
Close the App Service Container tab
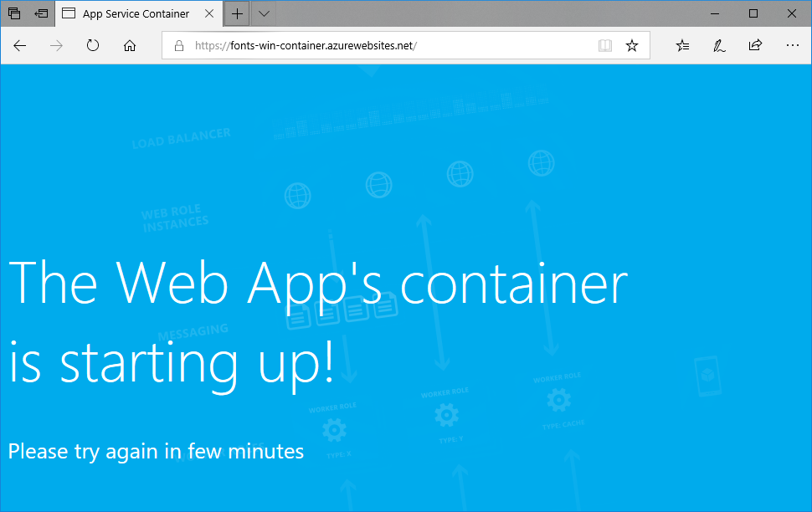(x=209, y=13)
